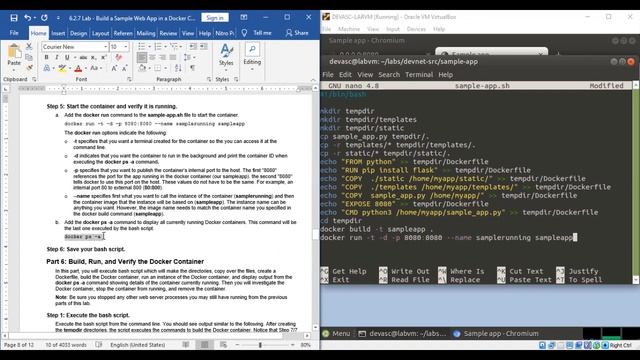
Task: Click the Tell me lightbulb icon
Action: (x=244, y=33)
